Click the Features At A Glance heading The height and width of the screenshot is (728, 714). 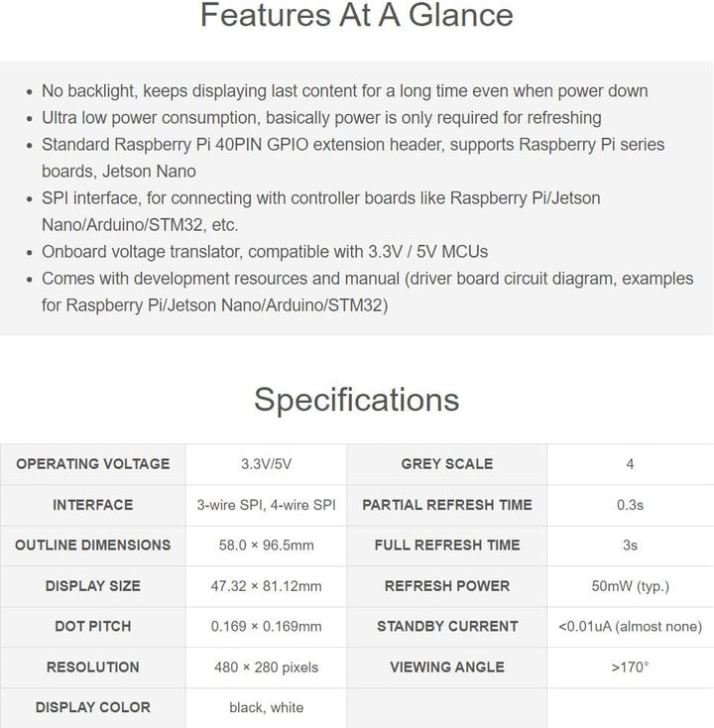[x=357, y=15]
